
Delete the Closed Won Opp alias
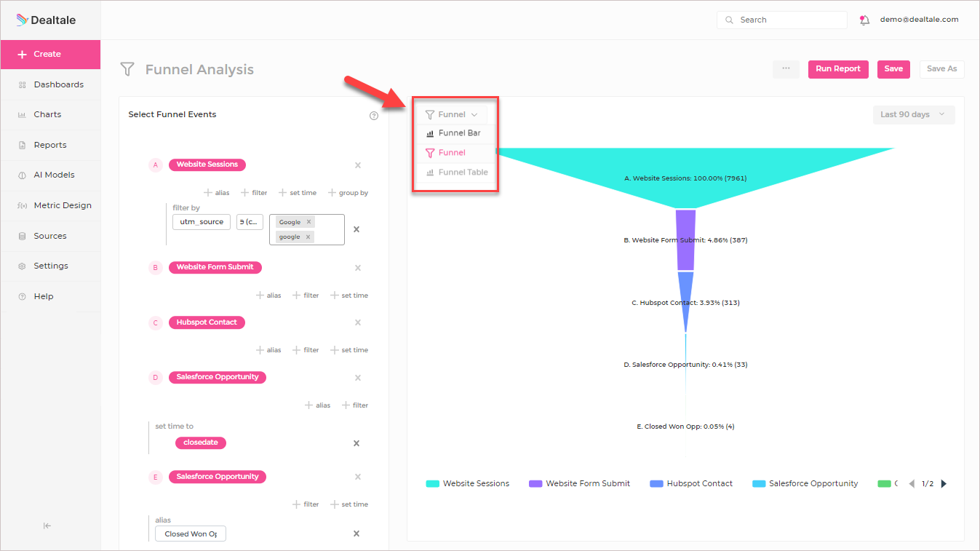coord(356,534)
